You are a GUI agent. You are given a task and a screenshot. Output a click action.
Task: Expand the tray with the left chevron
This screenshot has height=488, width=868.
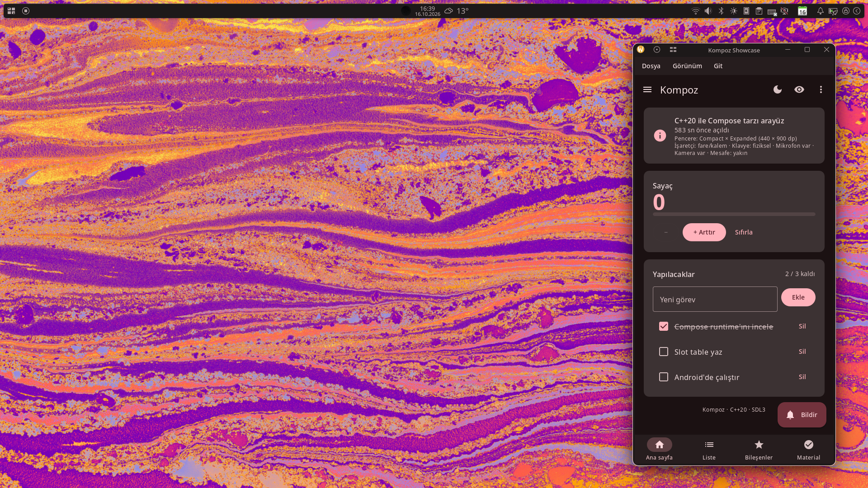tap(857, 11)
